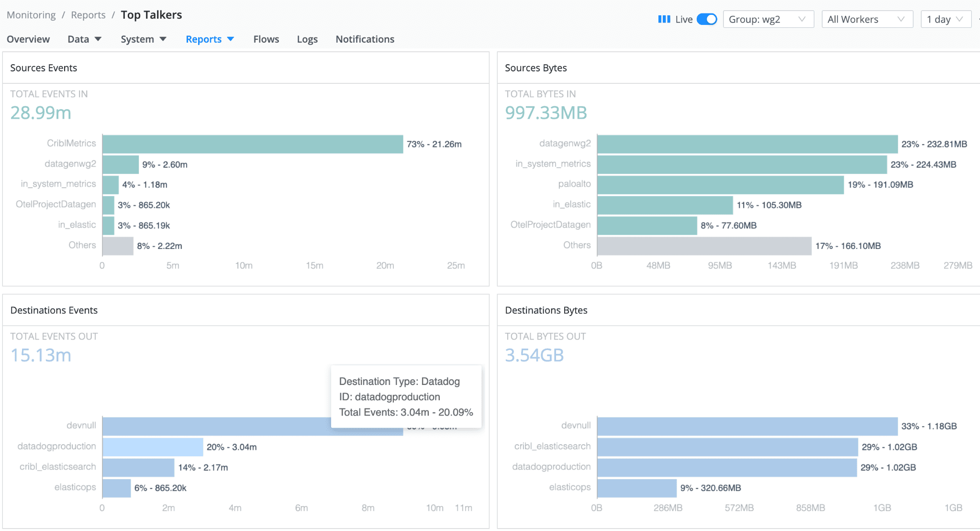Expand the Data menu arrow
980x531 pixels.
[x=98, y=39]
